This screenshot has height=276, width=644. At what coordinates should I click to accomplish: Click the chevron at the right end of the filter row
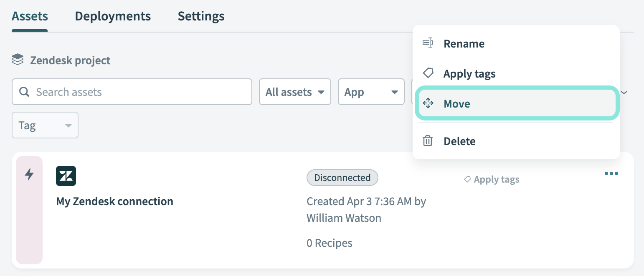tap(624, 92)
